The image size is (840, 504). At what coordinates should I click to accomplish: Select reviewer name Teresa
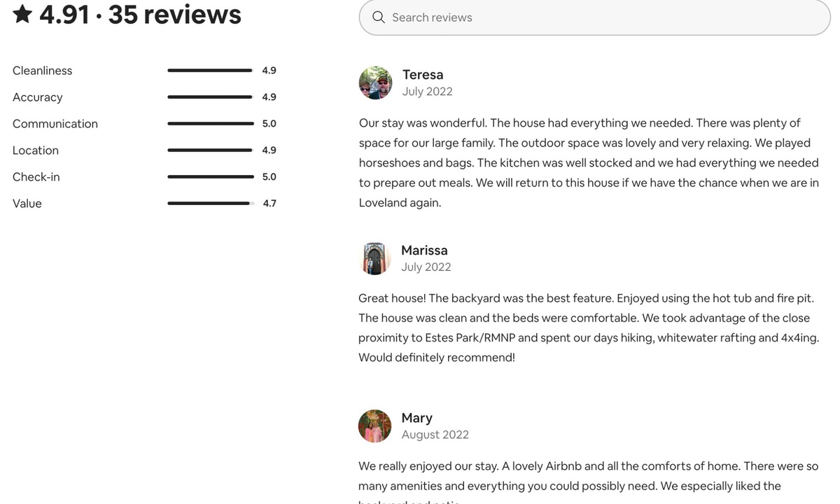[x=423, y=75]
